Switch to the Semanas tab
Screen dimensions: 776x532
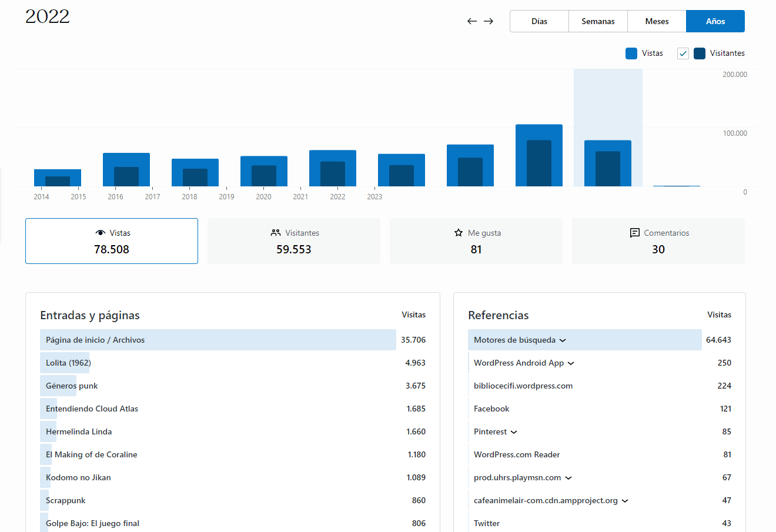point(598,21)
